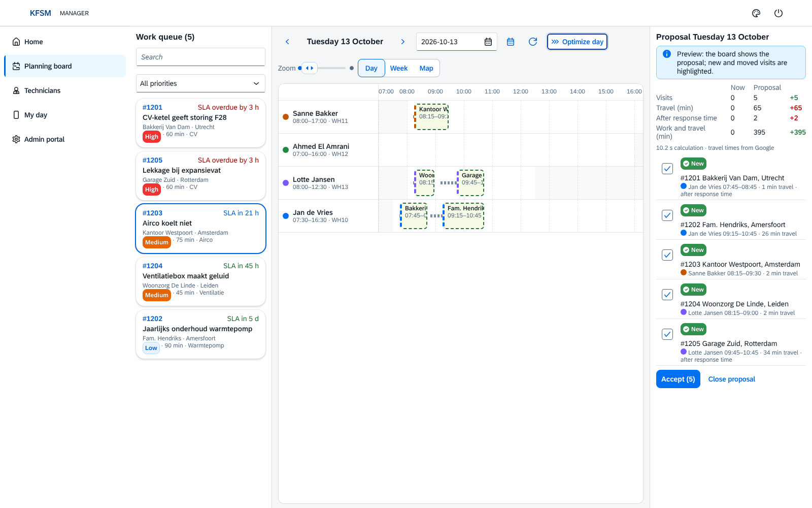
Task: Click Accept (5) button
Action: point(678,379)
